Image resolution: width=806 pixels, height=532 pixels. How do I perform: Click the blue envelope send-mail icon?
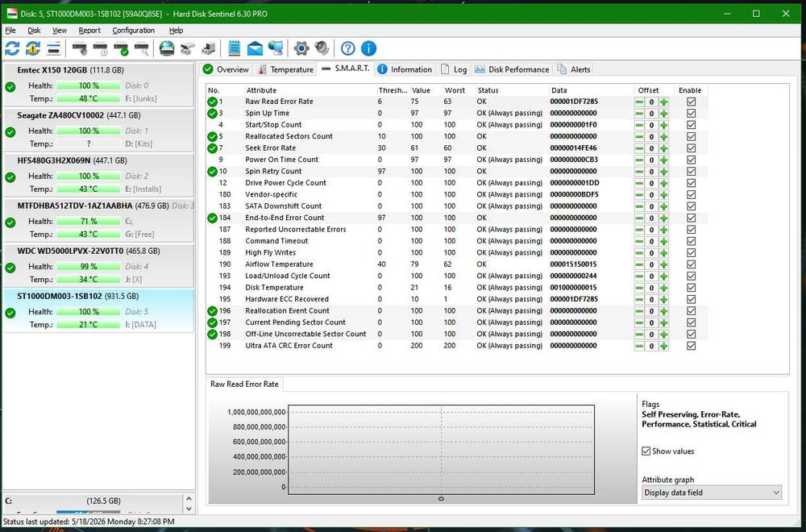255,49
